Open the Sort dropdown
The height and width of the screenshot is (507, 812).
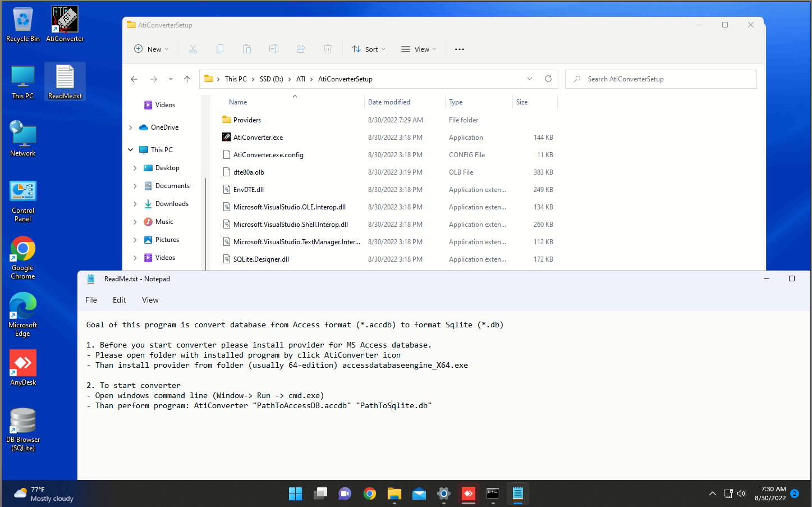(369, 49)
